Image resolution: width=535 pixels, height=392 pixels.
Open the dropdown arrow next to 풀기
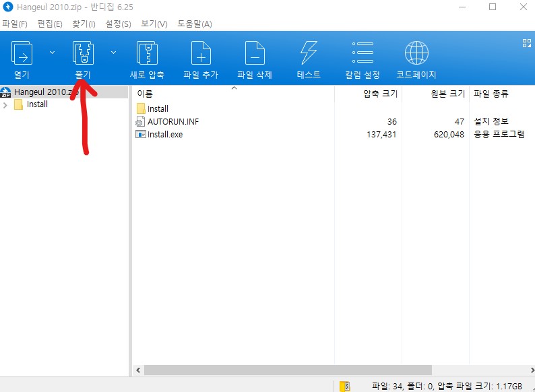coord(114,53)
